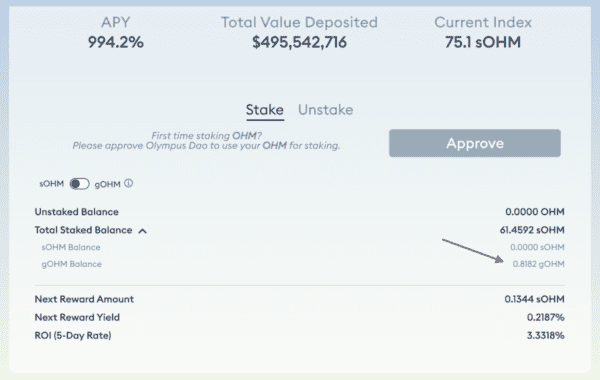Click the sOHM Balance row label
The width and height of the screenshot is (600, 380).
coord(71,247)
